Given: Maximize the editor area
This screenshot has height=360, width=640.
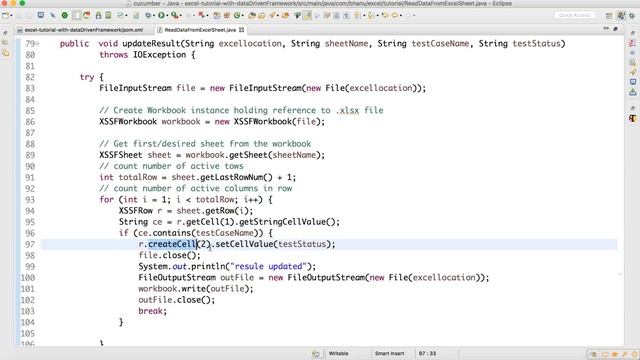Looking at the screenshot, I should [x=616, y=29].
